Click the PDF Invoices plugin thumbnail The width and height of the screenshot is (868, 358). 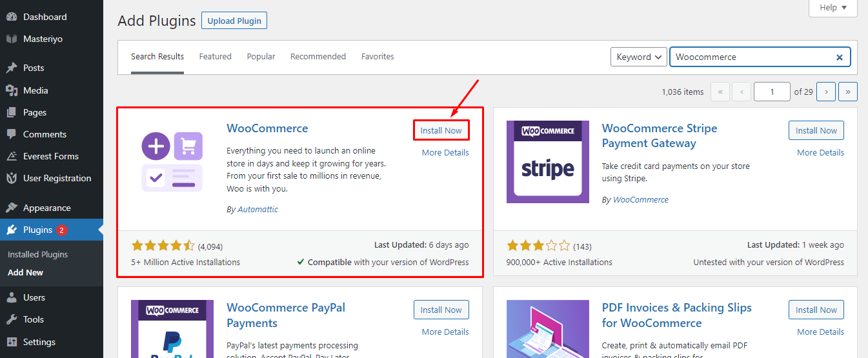(548, 329)
